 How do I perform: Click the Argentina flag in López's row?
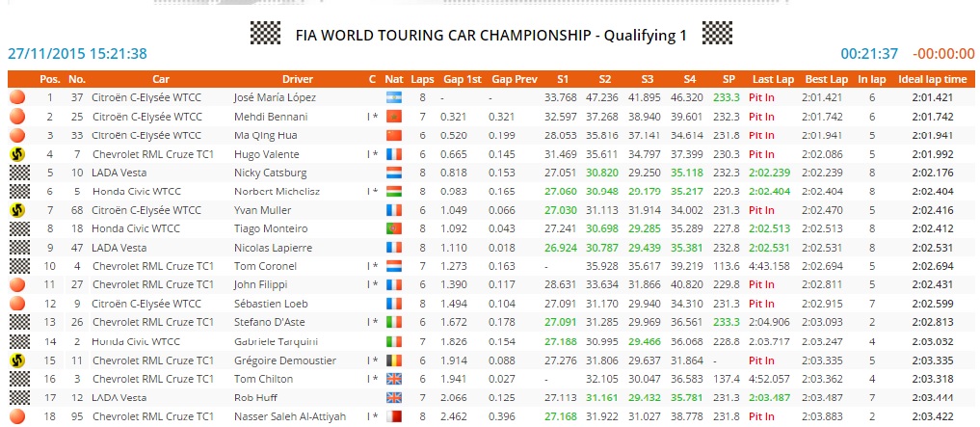[392, 97]
